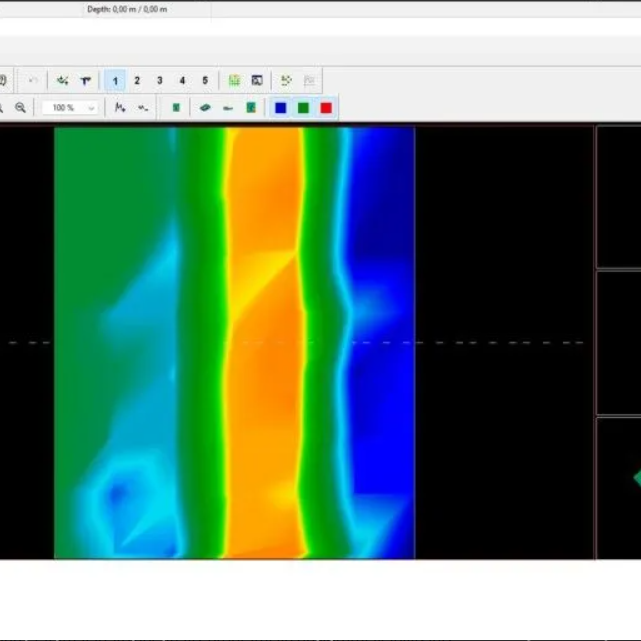Viewport: 641px width, 641px height.
Task: Click the green sparkle-curve toolbar icon
Action: (63, 80)
